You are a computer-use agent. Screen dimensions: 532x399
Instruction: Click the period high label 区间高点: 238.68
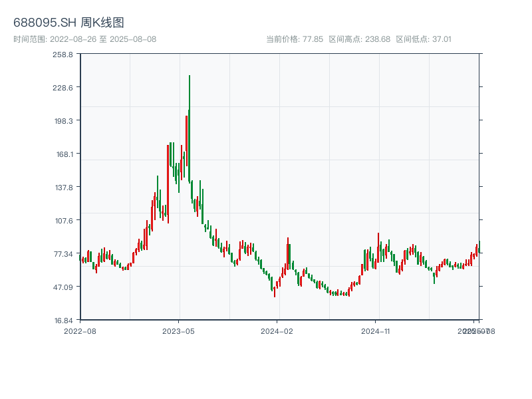click(x=360, y=39)
